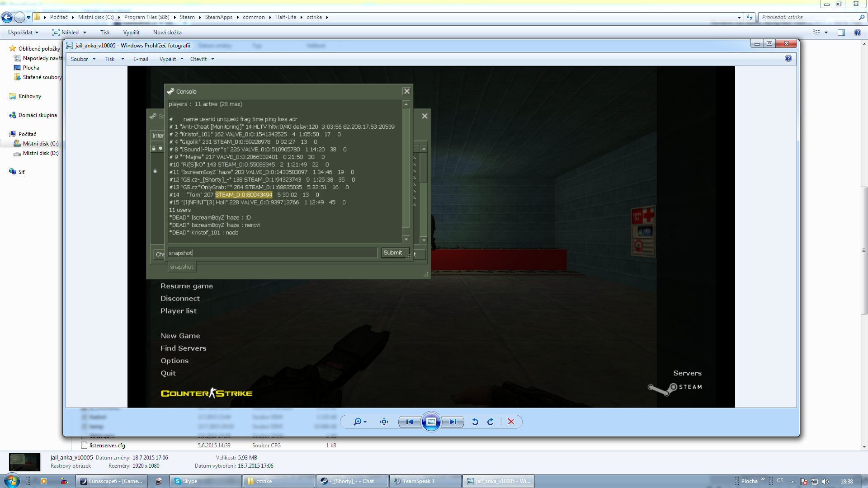Image resolution: width=868 pixels, height=488 pixels.
Task: Click E-mail in Photo Viewer toolbar
Action: 141,59
